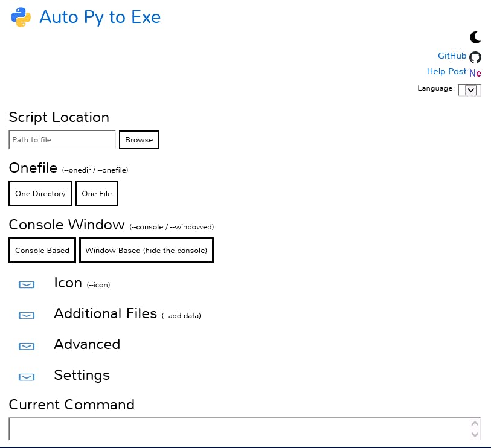Expand the Additional Files section chevron
491x448 pixels.
(x=27, y=315)
